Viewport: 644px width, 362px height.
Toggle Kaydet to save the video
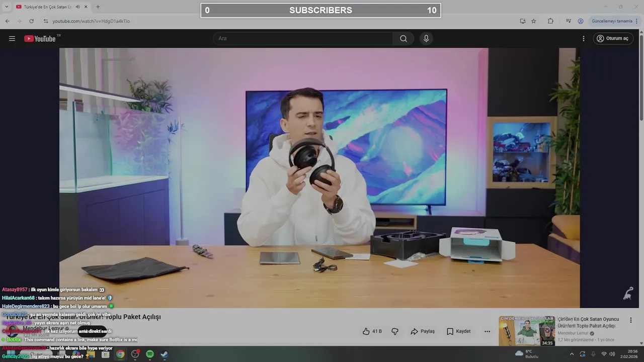pos(459,331)
